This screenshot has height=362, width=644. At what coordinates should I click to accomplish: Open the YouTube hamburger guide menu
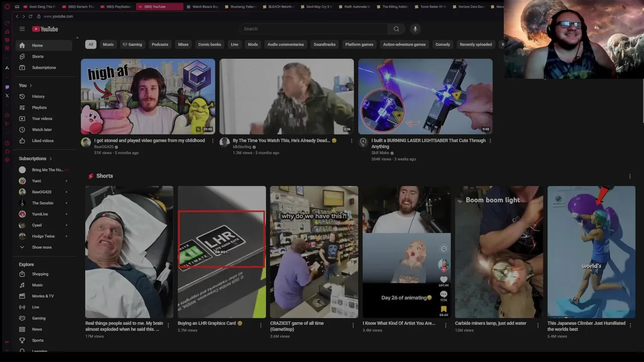22,29
